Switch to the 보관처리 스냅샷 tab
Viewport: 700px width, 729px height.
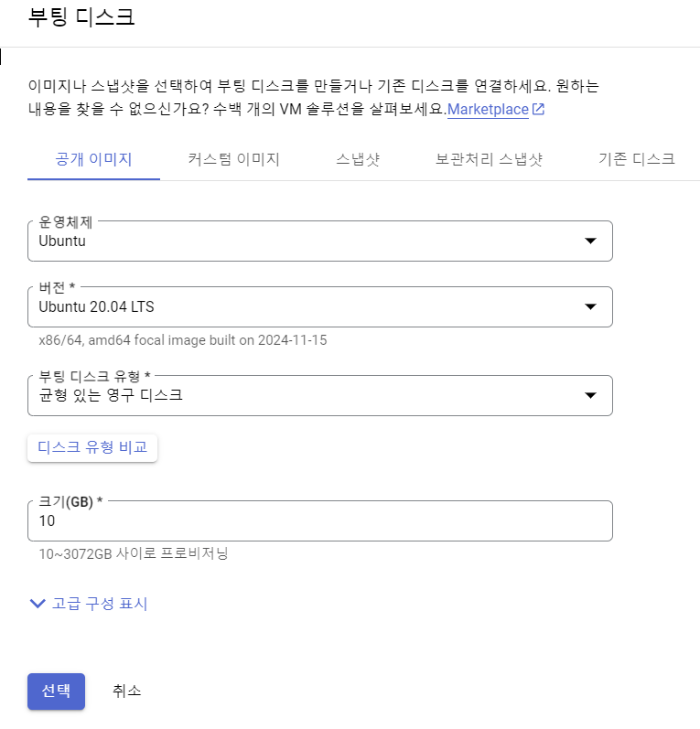coord(489,159)
